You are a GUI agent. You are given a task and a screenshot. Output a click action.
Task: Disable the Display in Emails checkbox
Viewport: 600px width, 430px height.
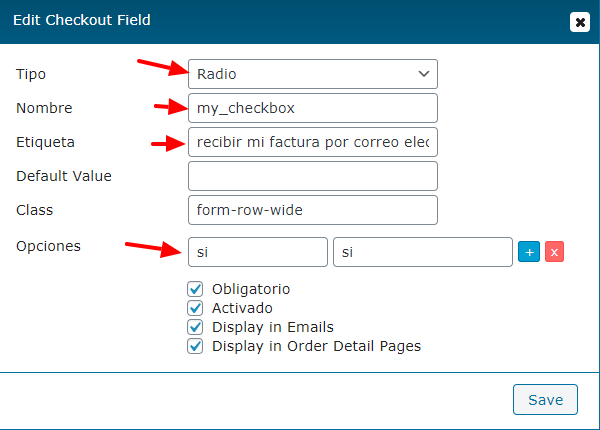coord(195,327)
